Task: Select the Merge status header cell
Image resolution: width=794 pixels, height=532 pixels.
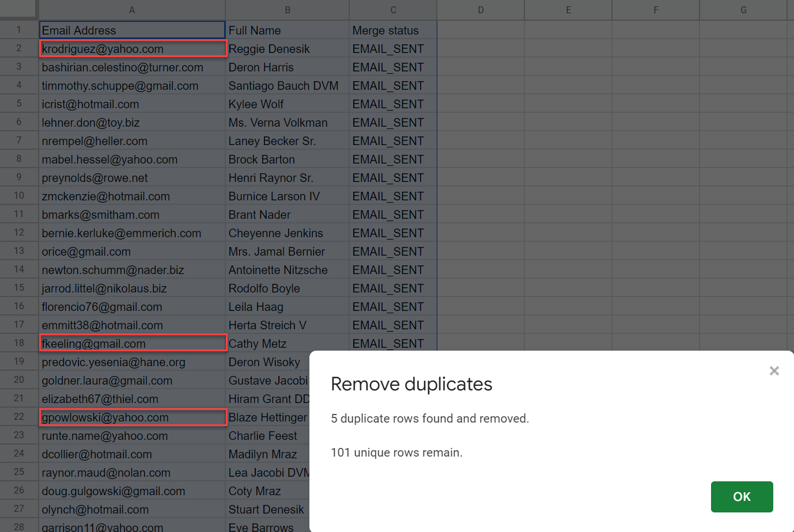Action: click(x=393, y=31)
